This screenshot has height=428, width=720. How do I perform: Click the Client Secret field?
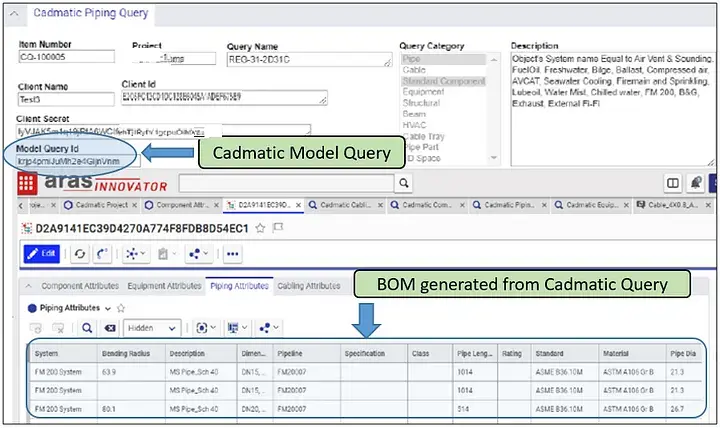coord(163,131)
